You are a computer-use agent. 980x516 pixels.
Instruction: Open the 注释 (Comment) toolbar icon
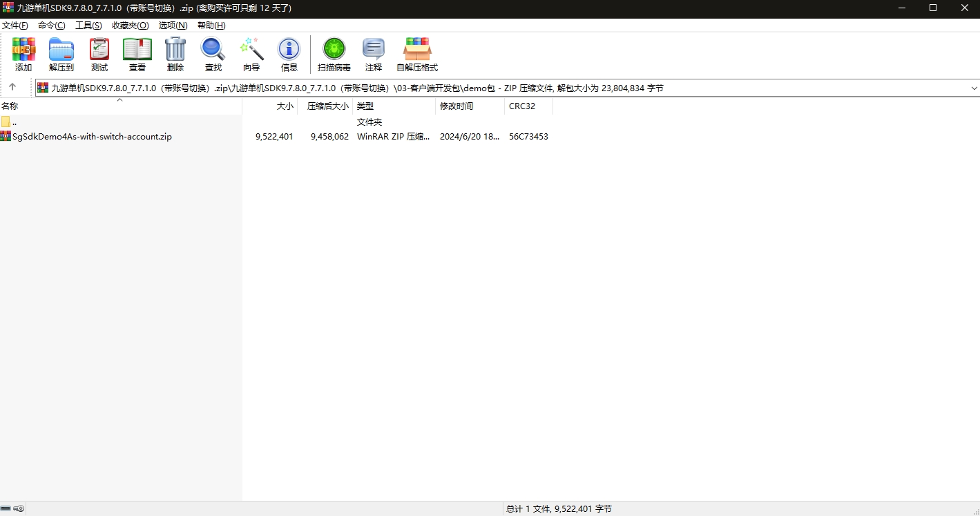[374, 54]
